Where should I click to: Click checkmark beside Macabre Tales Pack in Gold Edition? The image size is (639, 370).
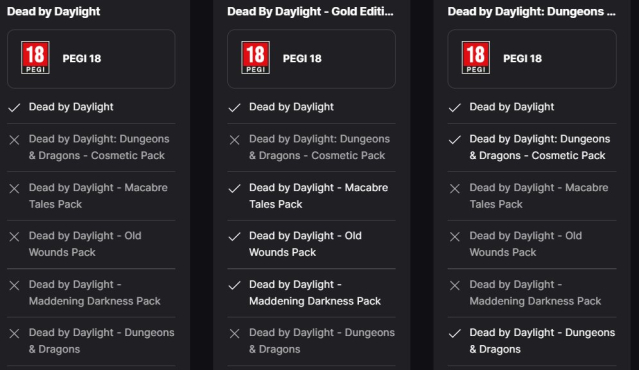coord(234,189)
